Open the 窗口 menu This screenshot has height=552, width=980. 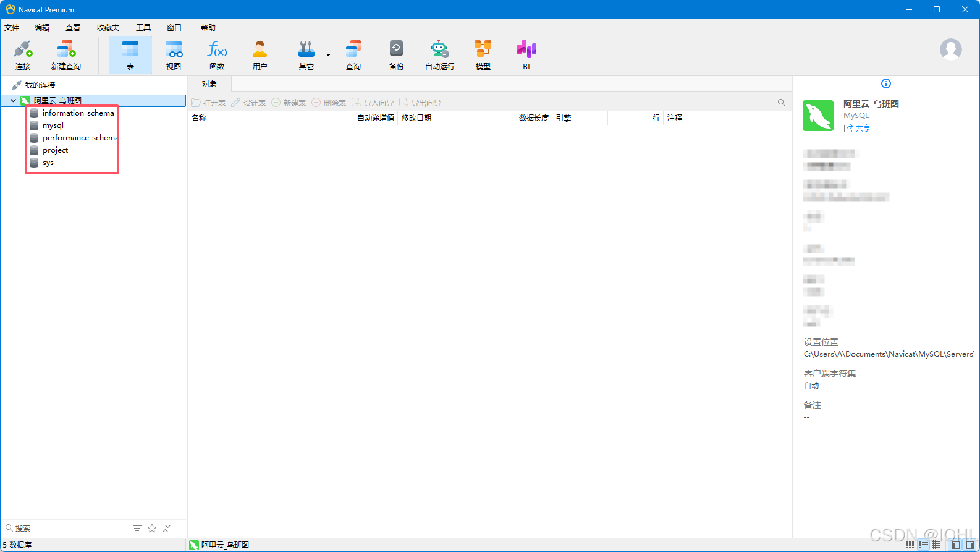pyautogui.click(x=174, y=27)
